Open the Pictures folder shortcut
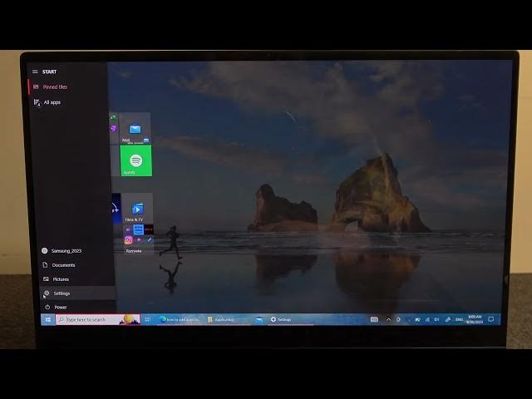Image resolution: width=532 pixels, height=399 pixels. click(61, 279)
